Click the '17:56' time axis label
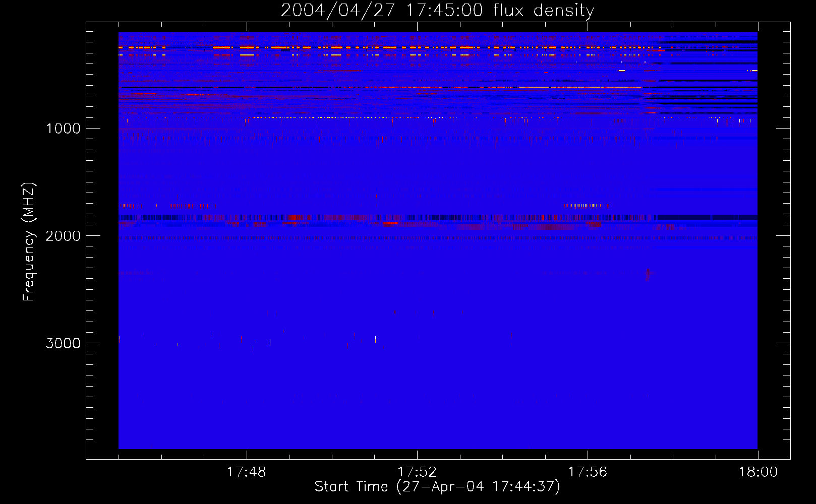The image size is (816, 504). 588,472
